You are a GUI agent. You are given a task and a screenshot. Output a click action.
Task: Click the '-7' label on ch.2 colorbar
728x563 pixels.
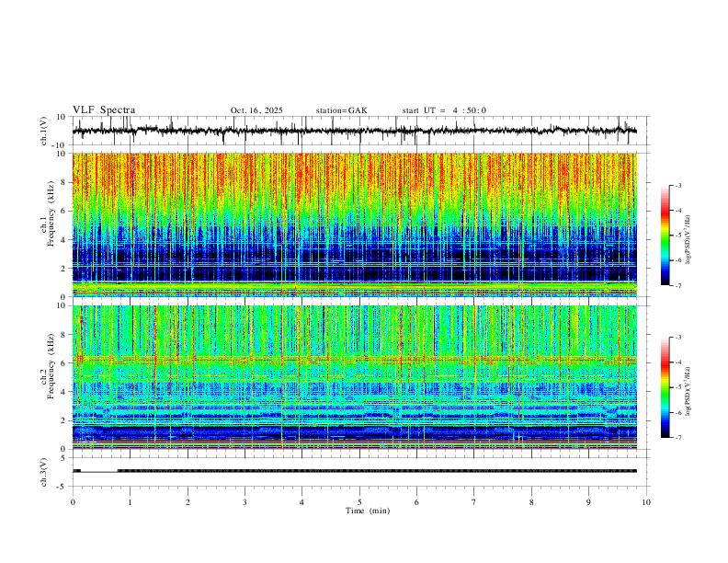[x=677, y=438]
